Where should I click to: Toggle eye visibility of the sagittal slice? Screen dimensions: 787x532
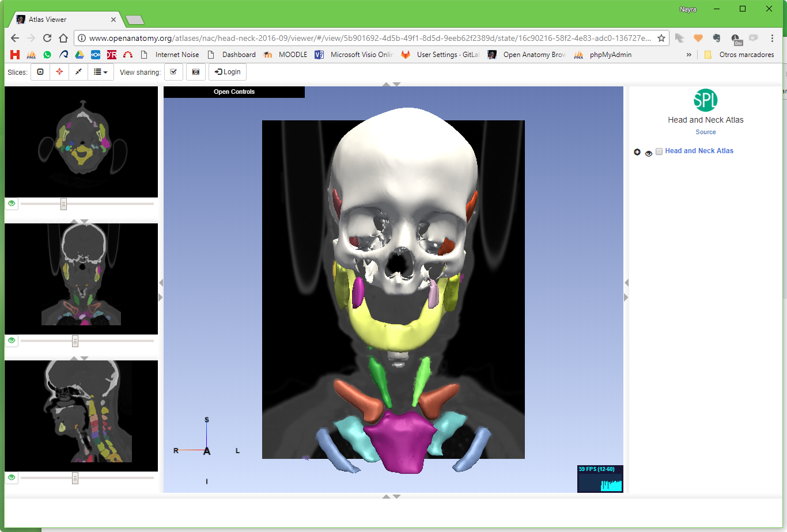[x=12, y=477]
